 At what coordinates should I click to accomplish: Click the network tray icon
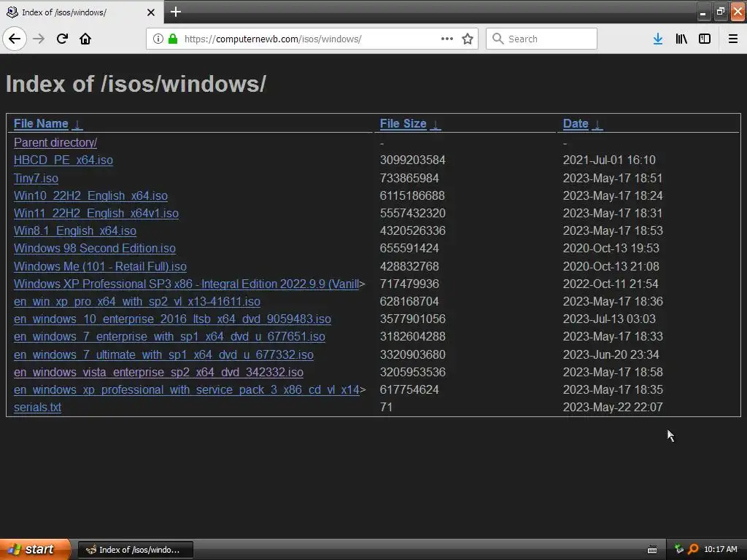point(679,549)
